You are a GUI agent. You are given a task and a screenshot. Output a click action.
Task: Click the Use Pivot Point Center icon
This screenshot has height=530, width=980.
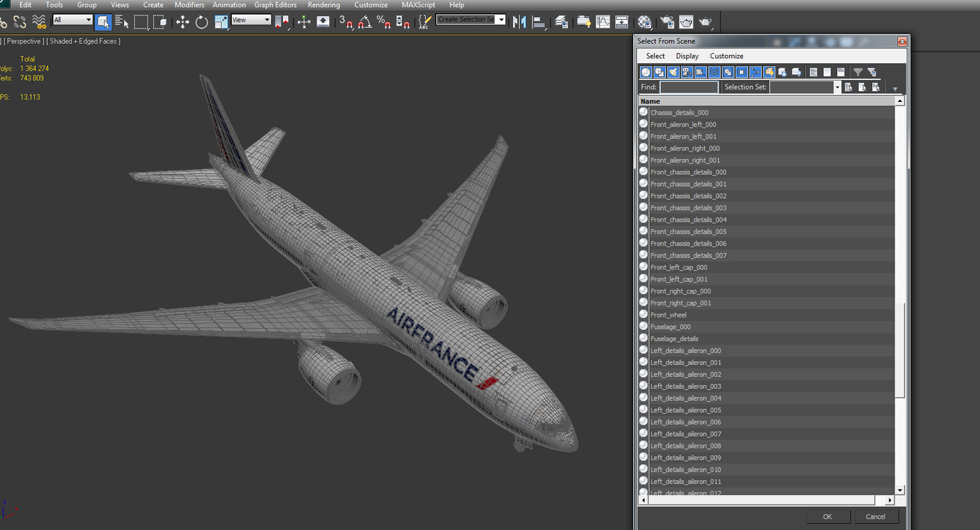pos(282,22)
